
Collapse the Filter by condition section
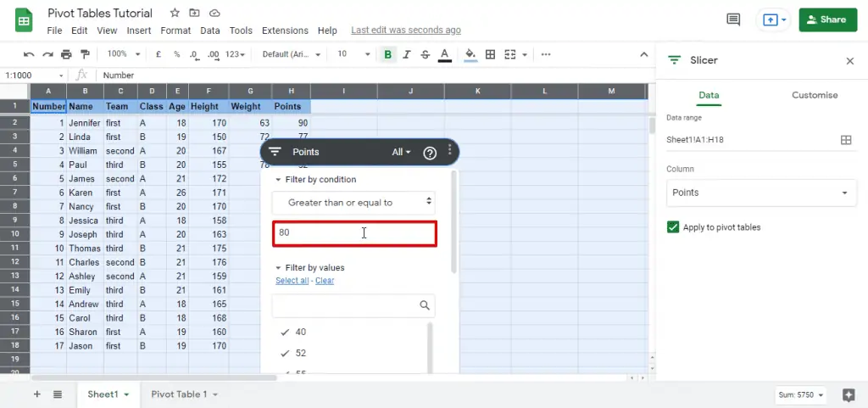tap(278, 179)
